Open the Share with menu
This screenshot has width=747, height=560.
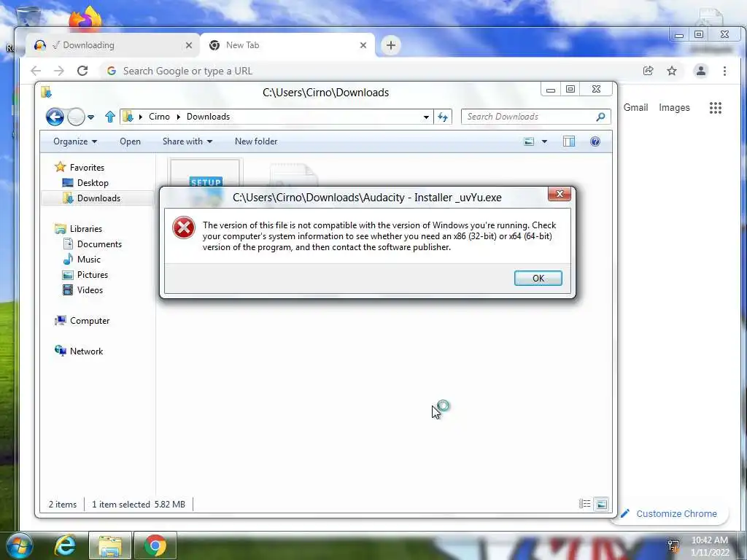(x=187, y=141)
